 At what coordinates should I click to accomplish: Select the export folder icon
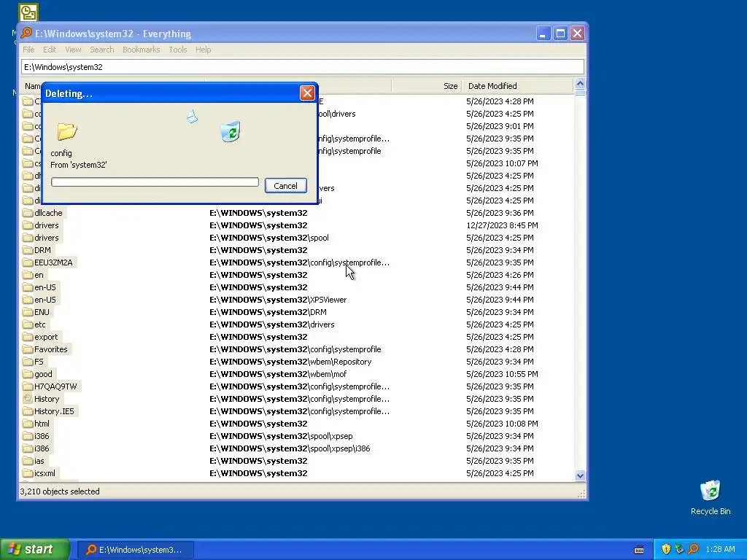(28, 337)
